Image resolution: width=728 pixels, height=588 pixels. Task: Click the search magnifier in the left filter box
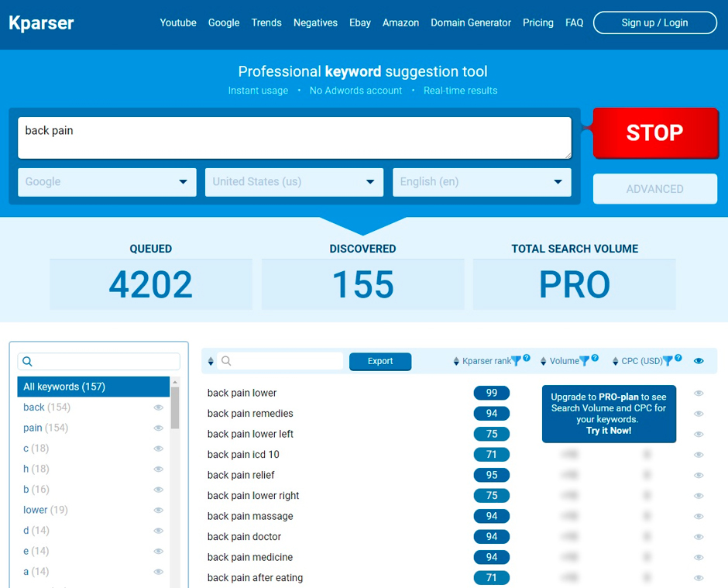pyautogui.click(x=27, y=361)
